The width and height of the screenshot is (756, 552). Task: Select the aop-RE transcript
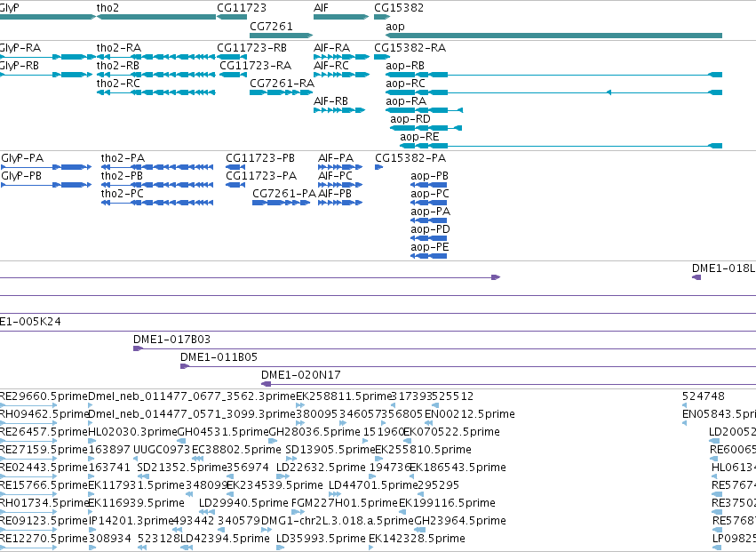pyautogui.click(x=561, y=146)
